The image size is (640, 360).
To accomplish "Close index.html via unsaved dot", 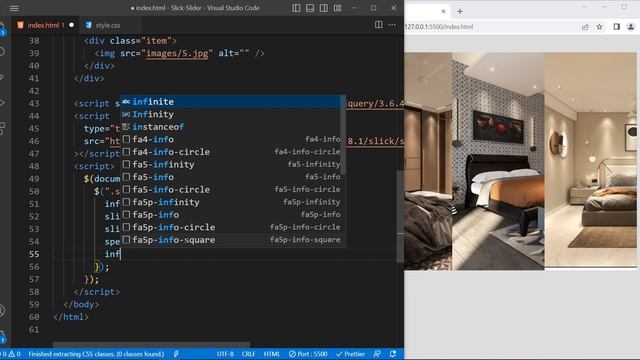I will (x=71, y=25).
